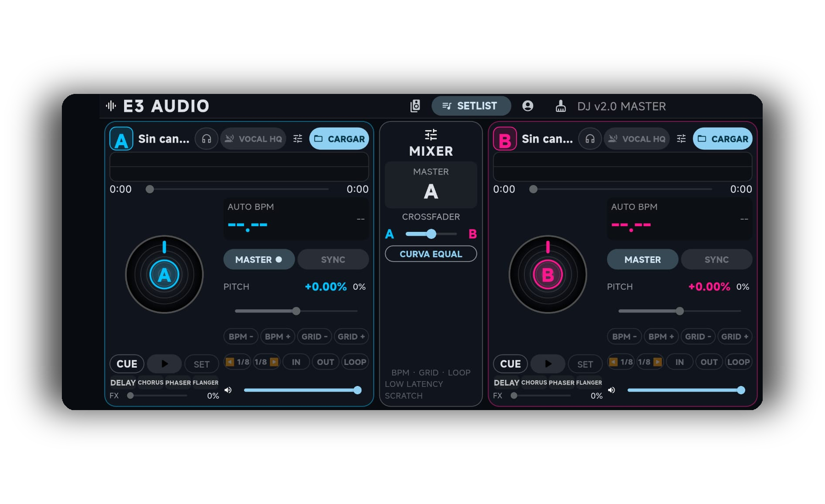825x504 pixels.
Task: Click BPM + on deck A
Action: [278, 336]
